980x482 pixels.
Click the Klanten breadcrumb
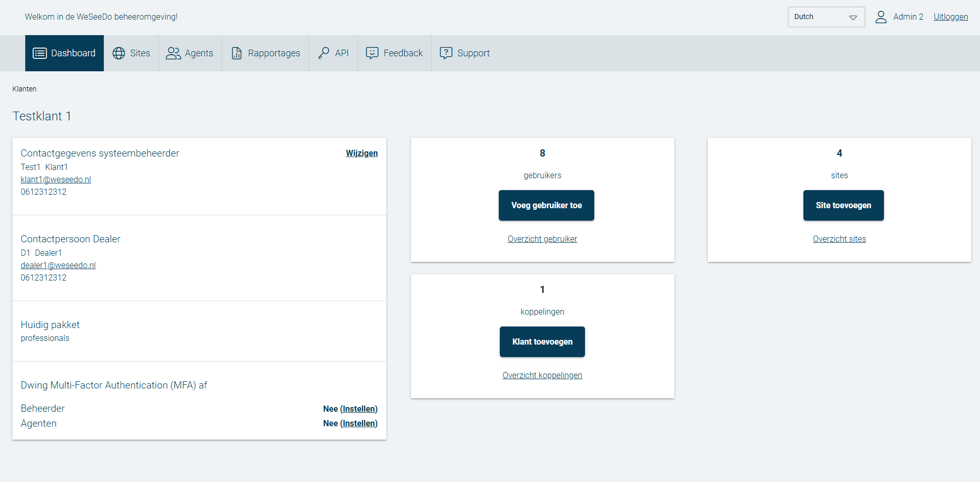pos(24,89)
